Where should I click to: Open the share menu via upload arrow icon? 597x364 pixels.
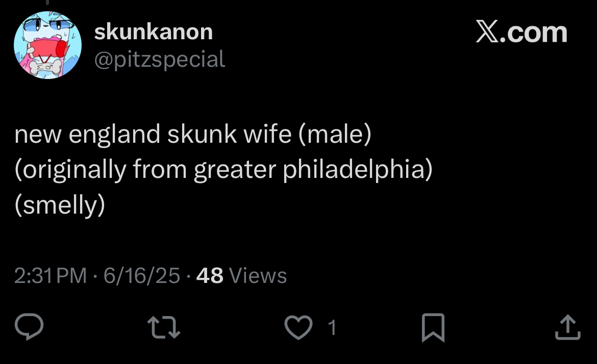click(567, 327)
